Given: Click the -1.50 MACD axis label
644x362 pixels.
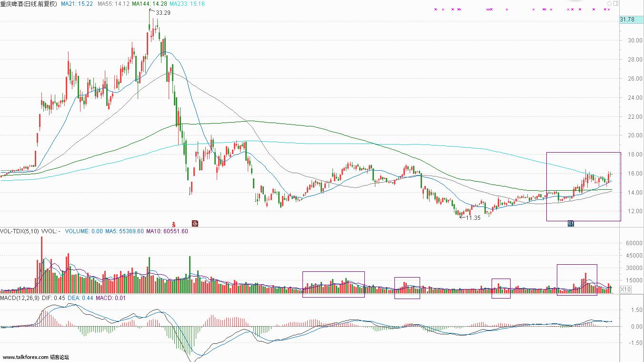Looking at the screenshot, I should (635, 343).
